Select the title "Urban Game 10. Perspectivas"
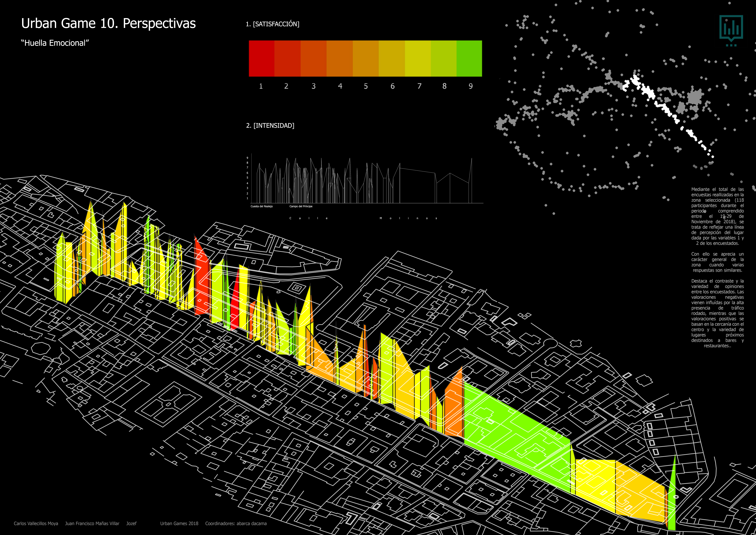The width and height of the screenshot is (756, 535). click(108, 23)
